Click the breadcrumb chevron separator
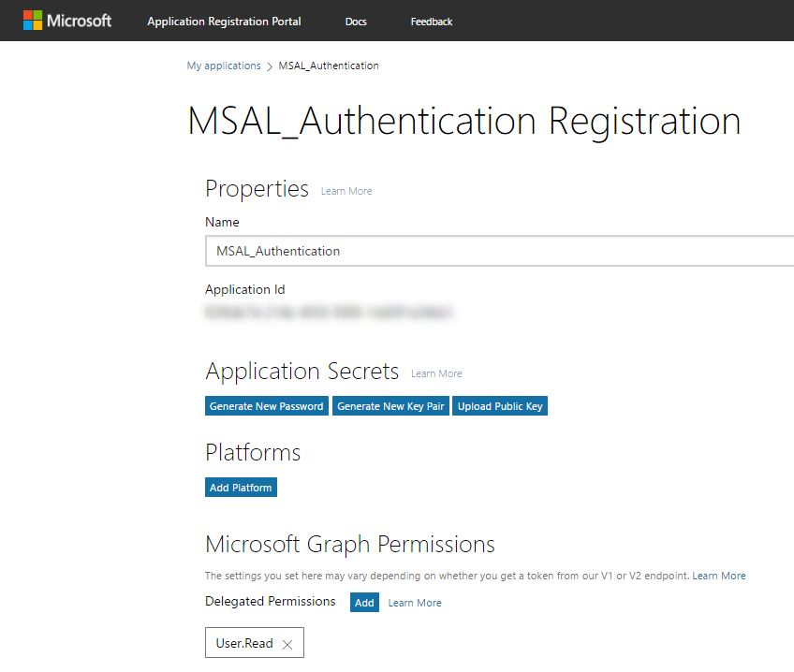 click(270, 66)
